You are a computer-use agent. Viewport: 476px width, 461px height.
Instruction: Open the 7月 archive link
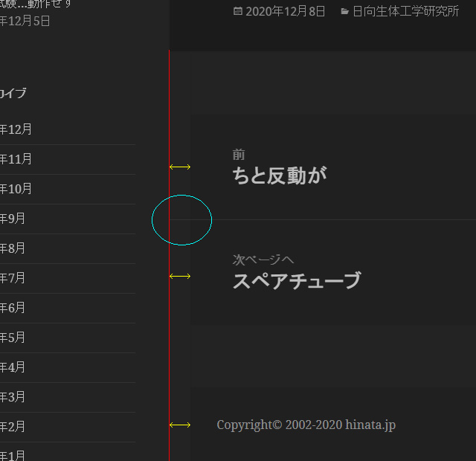coord(13,278)
